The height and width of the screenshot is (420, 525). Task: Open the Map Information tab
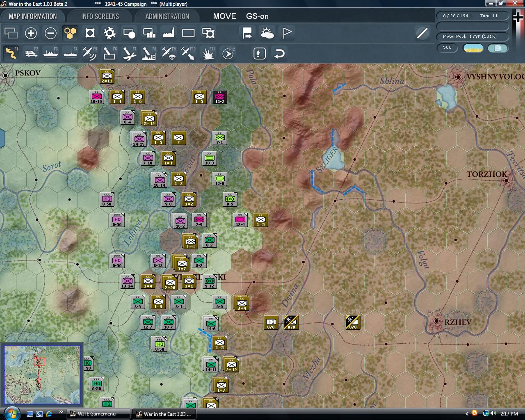33,16
